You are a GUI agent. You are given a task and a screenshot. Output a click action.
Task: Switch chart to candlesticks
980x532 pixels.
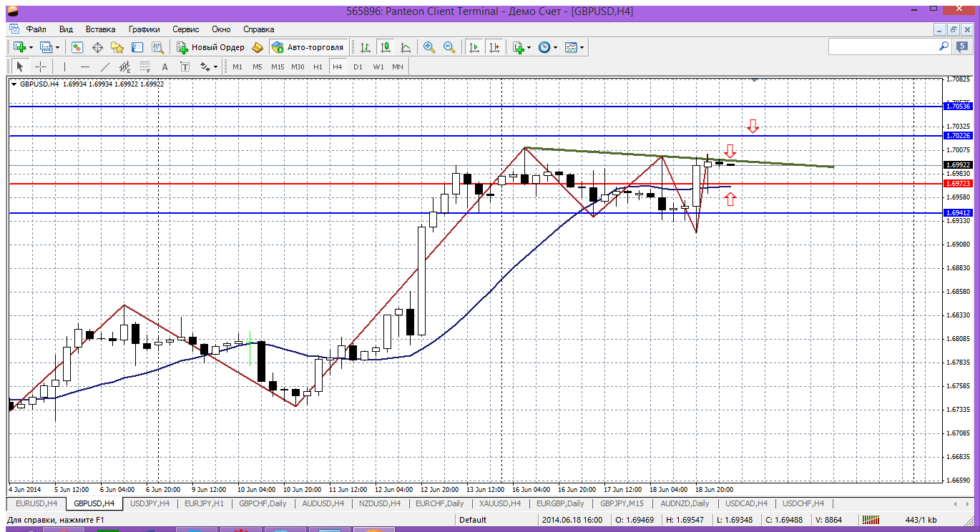click(x=386, y=47)
